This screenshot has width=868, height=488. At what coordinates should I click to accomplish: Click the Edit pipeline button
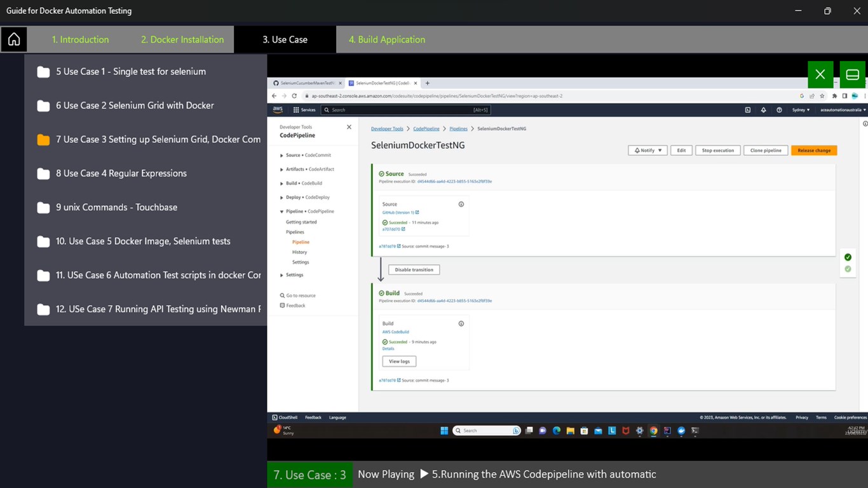tap(681, 151)
